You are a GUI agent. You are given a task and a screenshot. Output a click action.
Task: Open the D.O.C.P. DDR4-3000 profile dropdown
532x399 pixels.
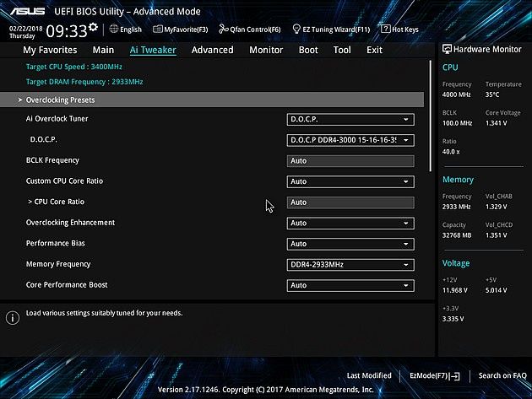tap(350, 140)
